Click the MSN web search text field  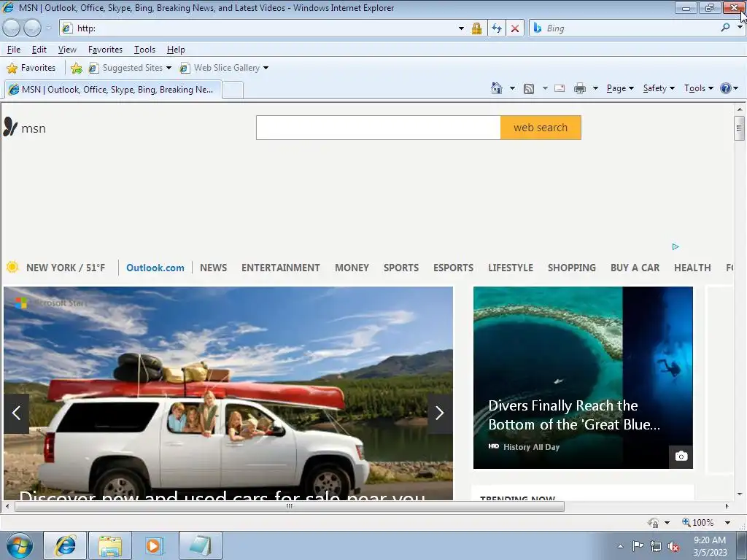click(x=379, y=128)
